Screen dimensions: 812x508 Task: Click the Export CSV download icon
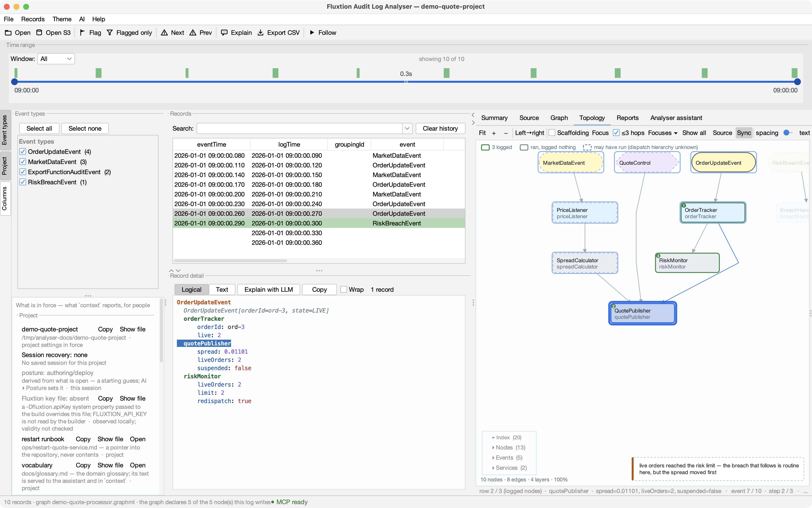coord(260,33)
